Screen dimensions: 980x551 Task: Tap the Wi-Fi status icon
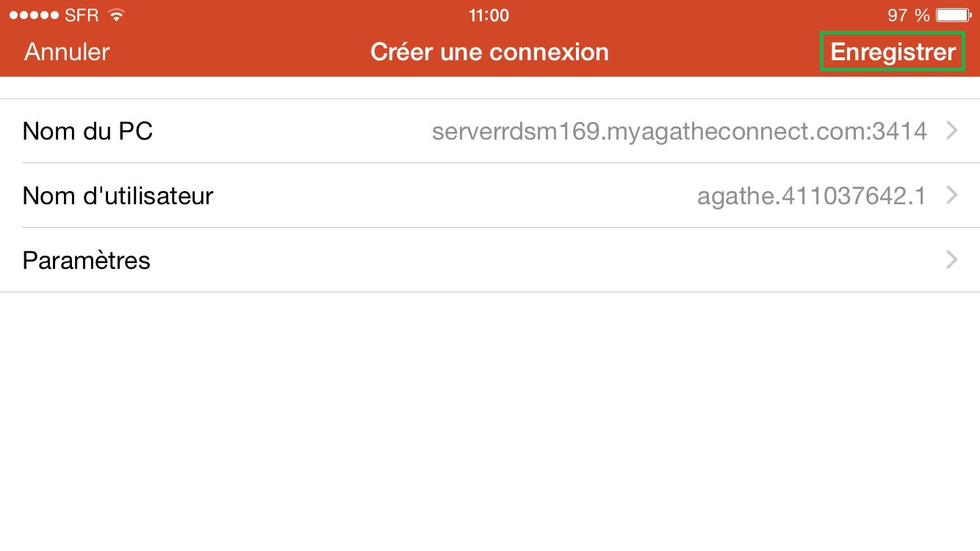coord(115,15)
